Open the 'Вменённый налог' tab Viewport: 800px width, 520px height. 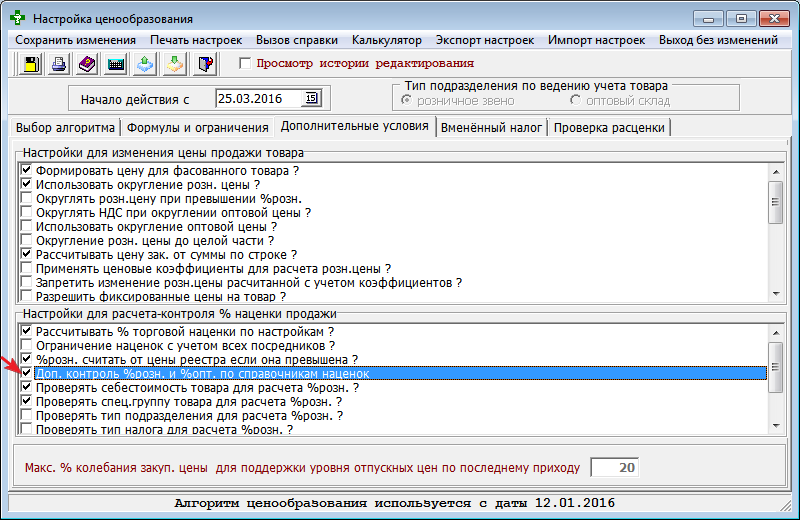[491, 127]
